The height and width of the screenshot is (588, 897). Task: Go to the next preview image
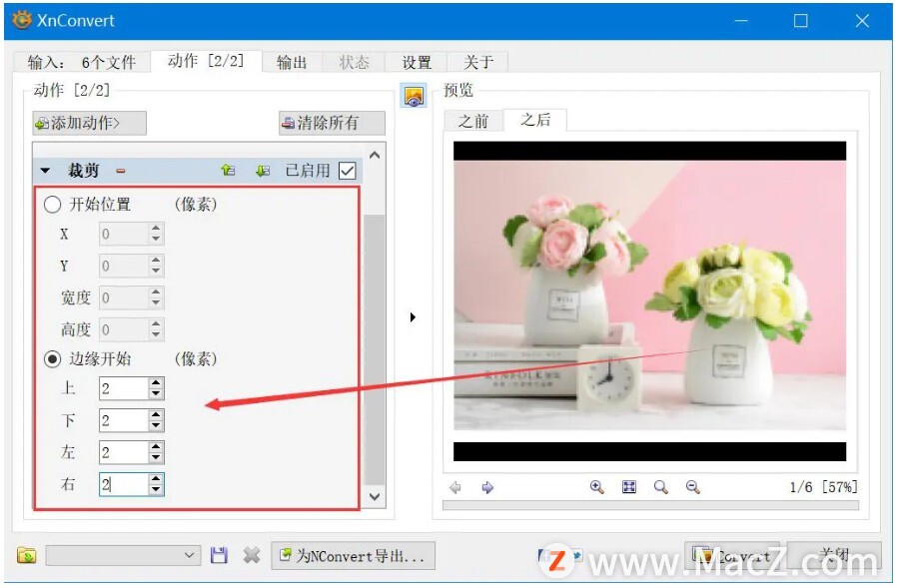click(x=487, y=487)
